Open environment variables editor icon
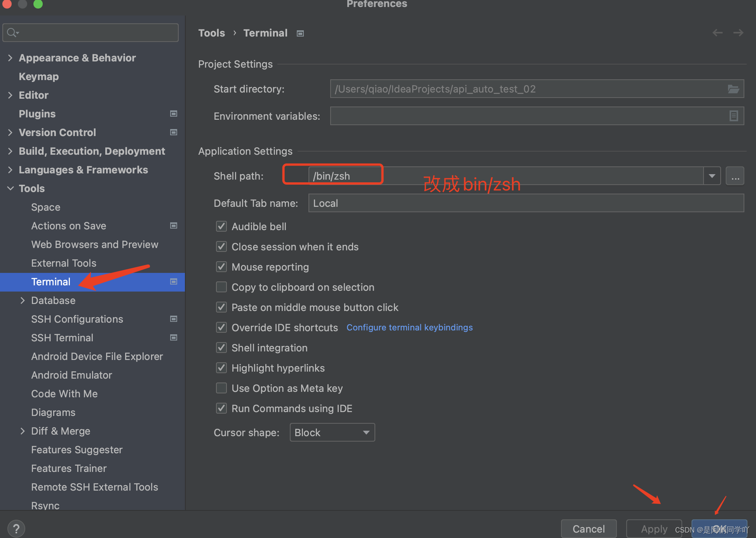This screenshot has height=538, width=756. coord(733,116)
